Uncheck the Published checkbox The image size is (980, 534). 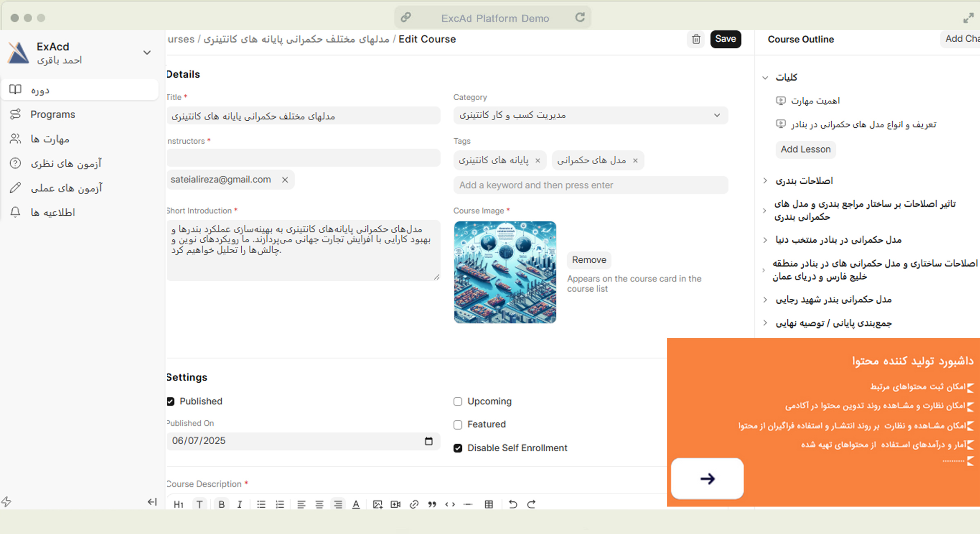tap(171, 401)
